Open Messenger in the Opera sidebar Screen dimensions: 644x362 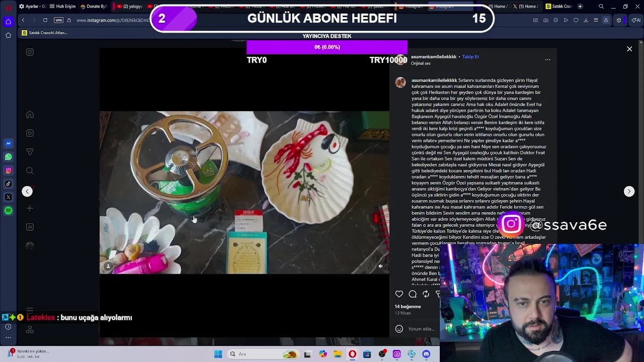[8, 143]
